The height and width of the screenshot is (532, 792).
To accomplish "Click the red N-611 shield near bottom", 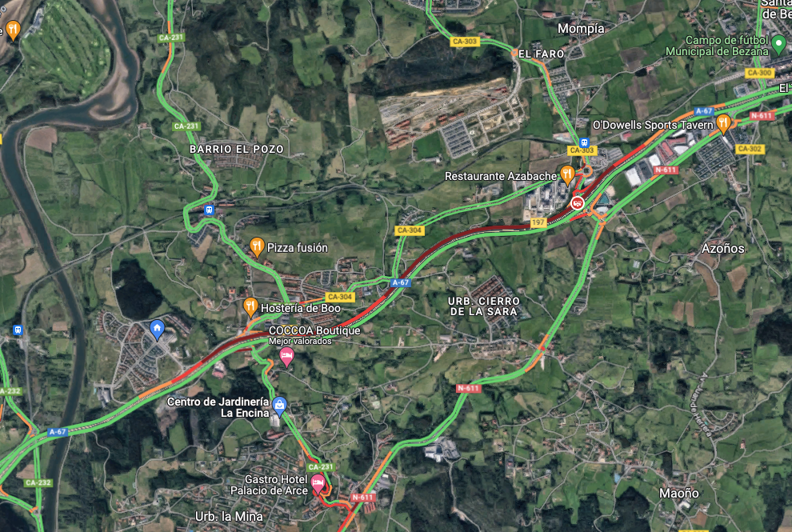I will click(362, 497).
